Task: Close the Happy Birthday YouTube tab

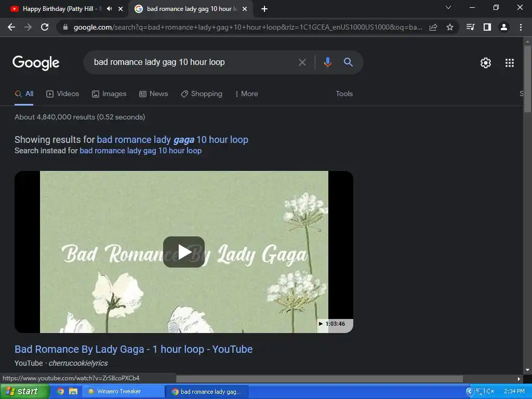Action: coord(121,9)
